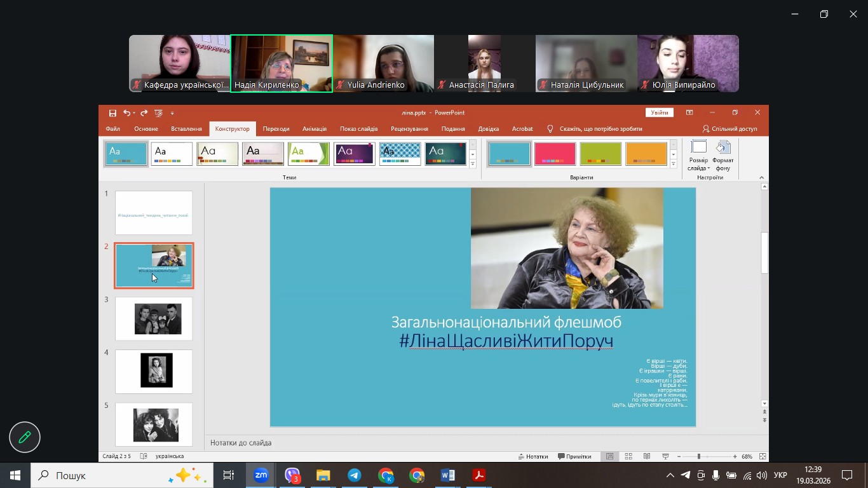Click the Save icon in the title bar
This screenshot has width=868, height=488.
coord(112,113)
